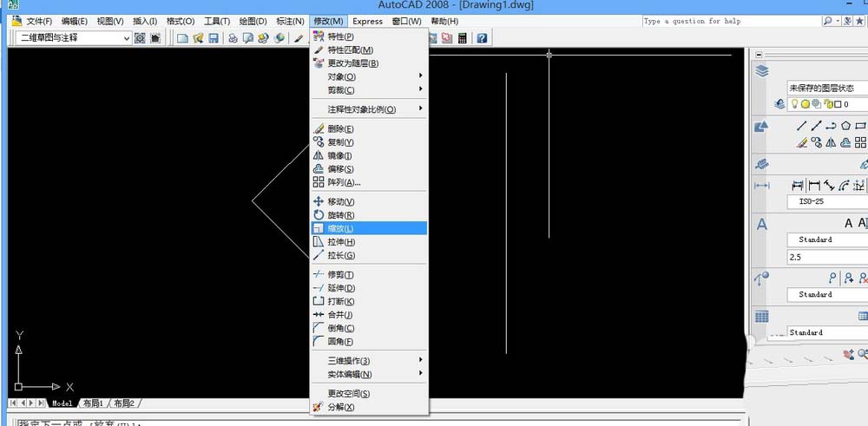
Task: Expand the 剪裁(C) submenu
Action: tap(369, 89)
